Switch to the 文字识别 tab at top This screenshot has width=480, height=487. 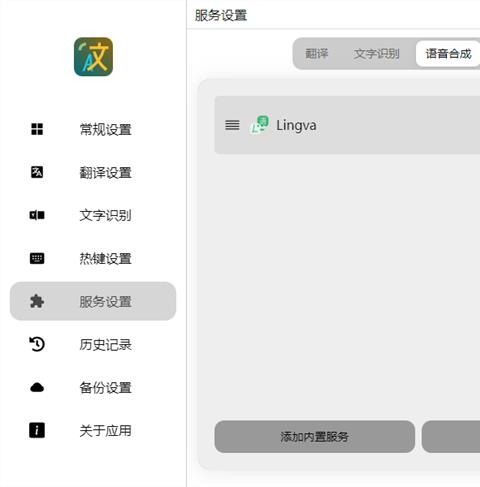377,54
